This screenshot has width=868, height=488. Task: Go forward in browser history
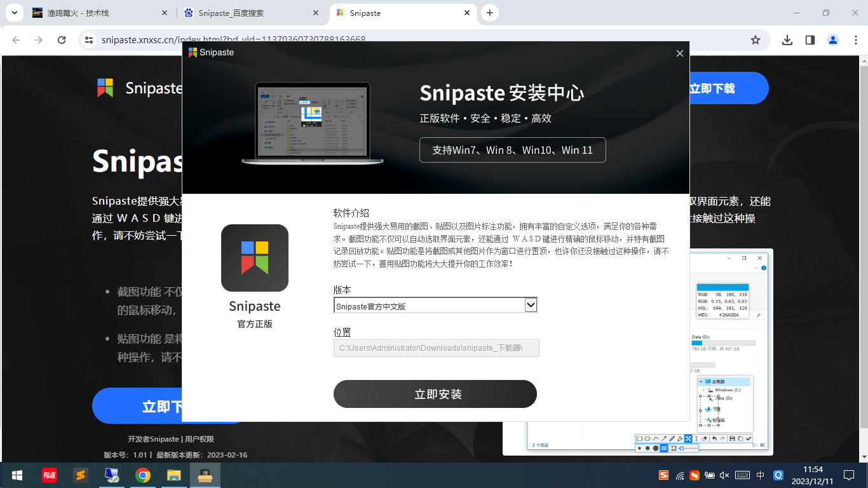point(39,40)
